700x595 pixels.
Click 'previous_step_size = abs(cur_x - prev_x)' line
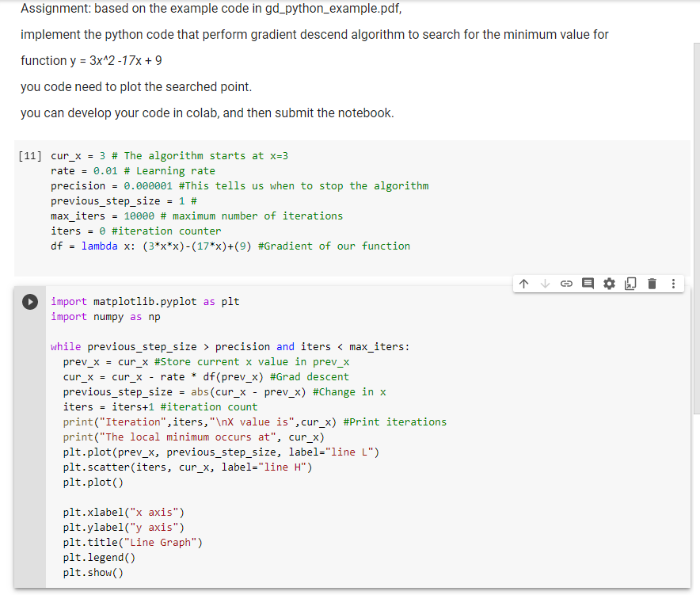pyautogui.click(x=224, y=392)
